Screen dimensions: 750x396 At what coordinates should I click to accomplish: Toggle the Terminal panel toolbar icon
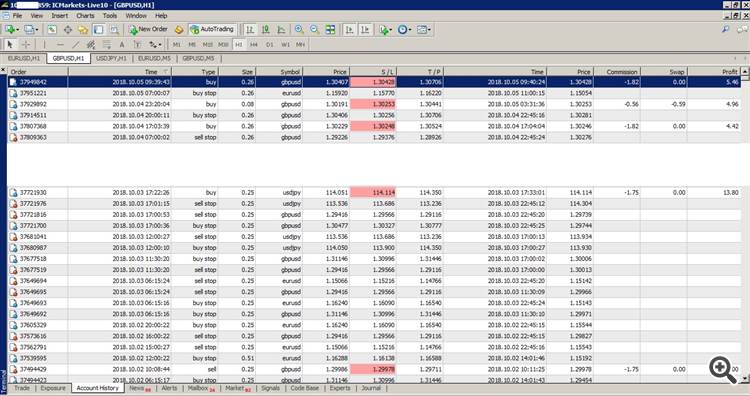99,30
